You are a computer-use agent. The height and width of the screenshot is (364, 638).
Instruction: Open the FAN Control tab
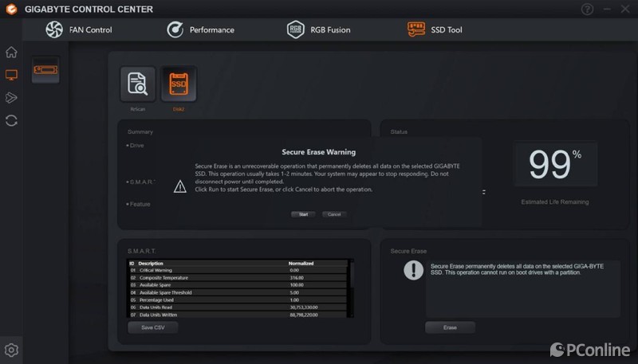78,29
